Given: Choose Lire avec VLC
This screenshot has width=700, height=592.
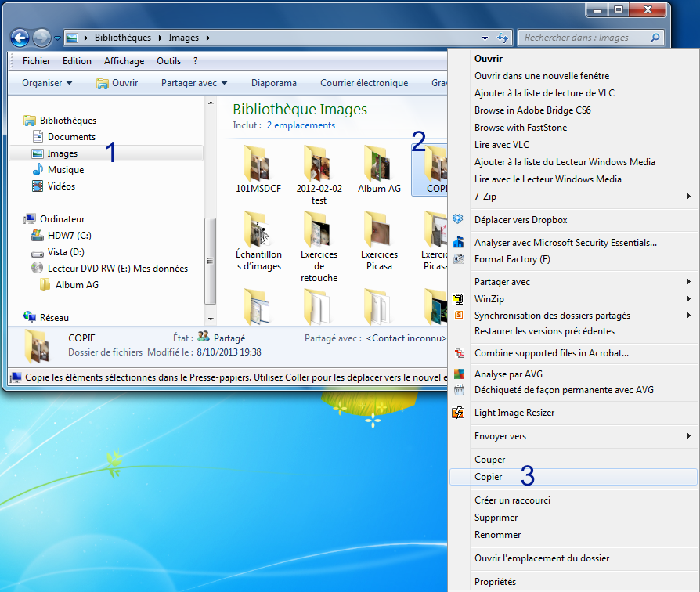Looking at the screenshot, I should pyautogui.click(x=573, y=145).
